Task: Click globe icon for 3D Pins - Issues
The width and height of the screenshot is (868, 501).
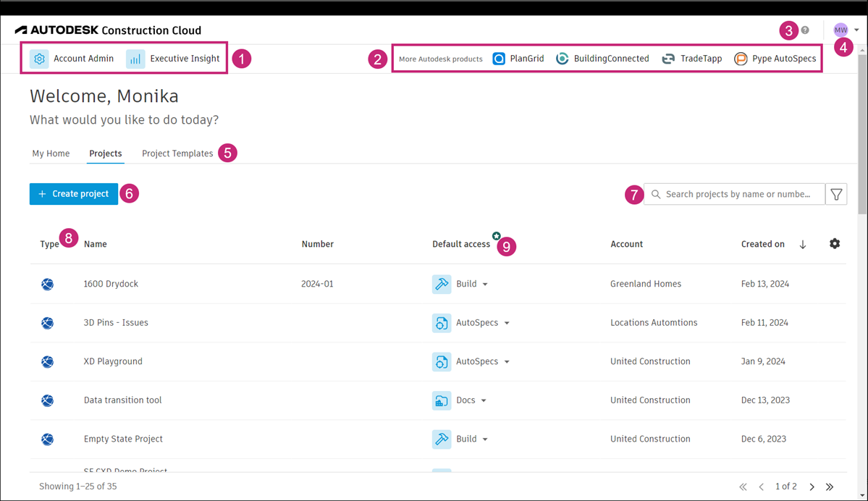Action: click(48, 323)
